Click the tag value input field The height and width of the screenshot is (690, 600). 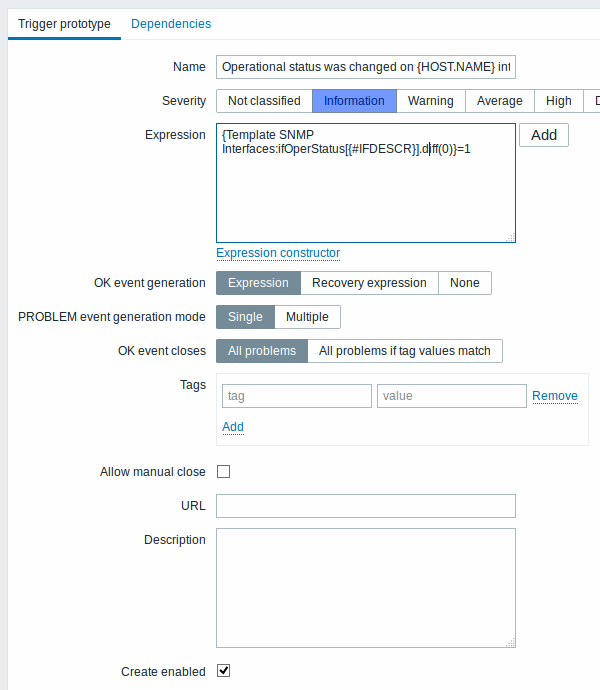pos(452,396)
